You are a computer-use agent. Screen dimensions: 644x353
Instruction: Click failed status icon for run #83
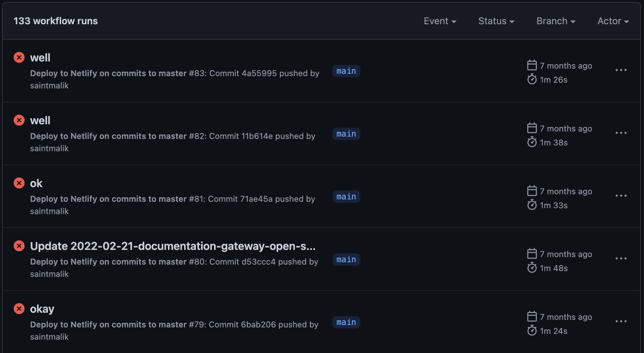pos(19,57)
